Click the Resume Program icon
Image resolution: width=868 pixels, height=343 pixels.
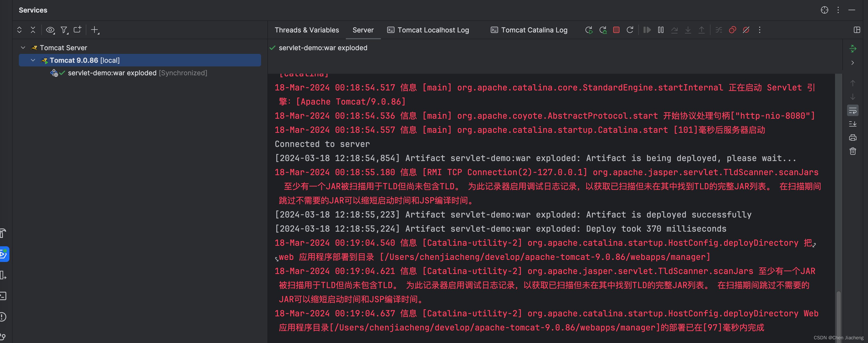647,30
